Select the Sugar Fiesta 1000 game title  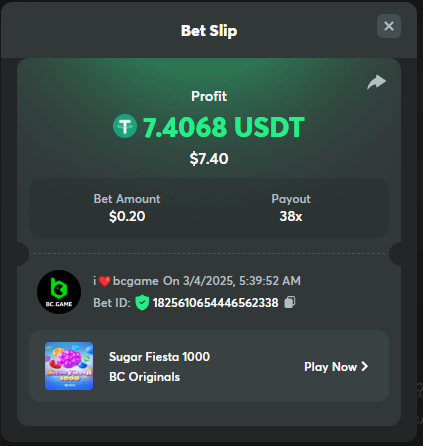(159, 357)
